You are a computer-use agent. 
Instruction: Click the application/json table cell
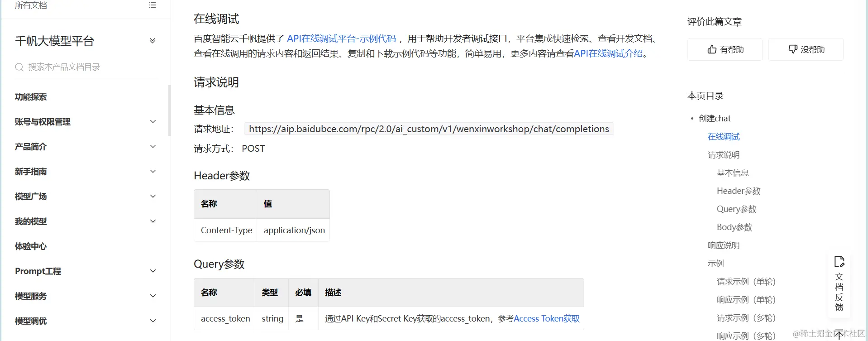(294, 230)
